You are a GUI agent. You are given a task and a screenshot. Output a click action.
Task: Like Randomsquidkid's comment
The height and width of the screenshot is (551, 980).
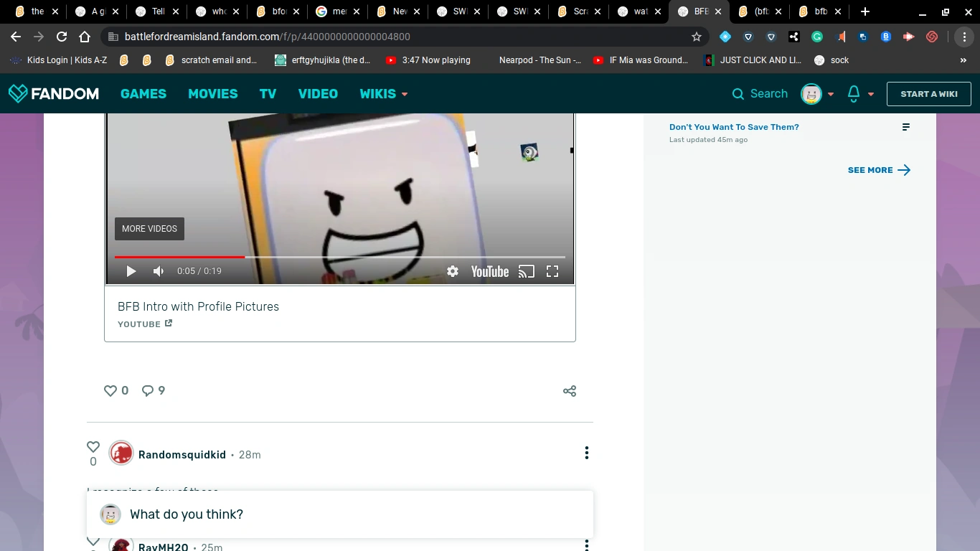click(x=93, y=447)
